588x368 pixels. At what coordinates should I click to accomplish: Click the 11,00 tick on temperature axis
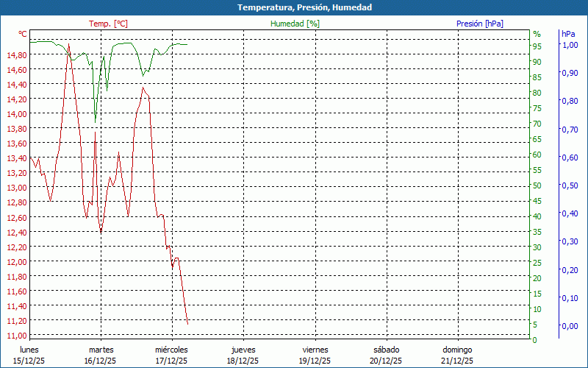(x=17, y=336)
